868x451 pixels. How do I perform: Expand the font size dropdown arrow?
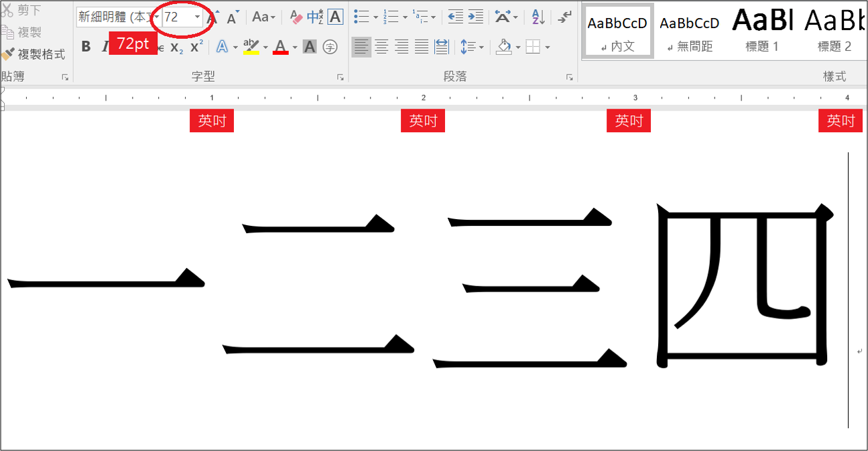(197, 17)
